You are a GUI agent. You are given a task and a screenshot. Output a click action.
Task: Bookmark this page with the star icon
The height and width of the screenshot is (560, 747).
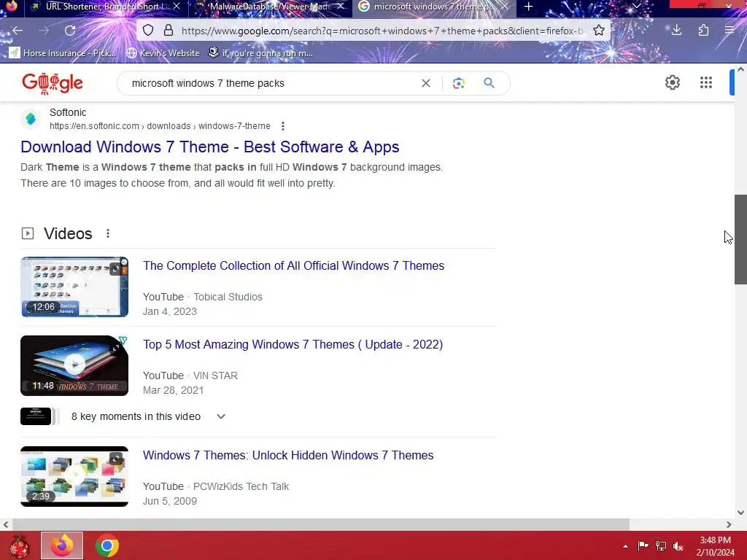(x=599, y=31)
